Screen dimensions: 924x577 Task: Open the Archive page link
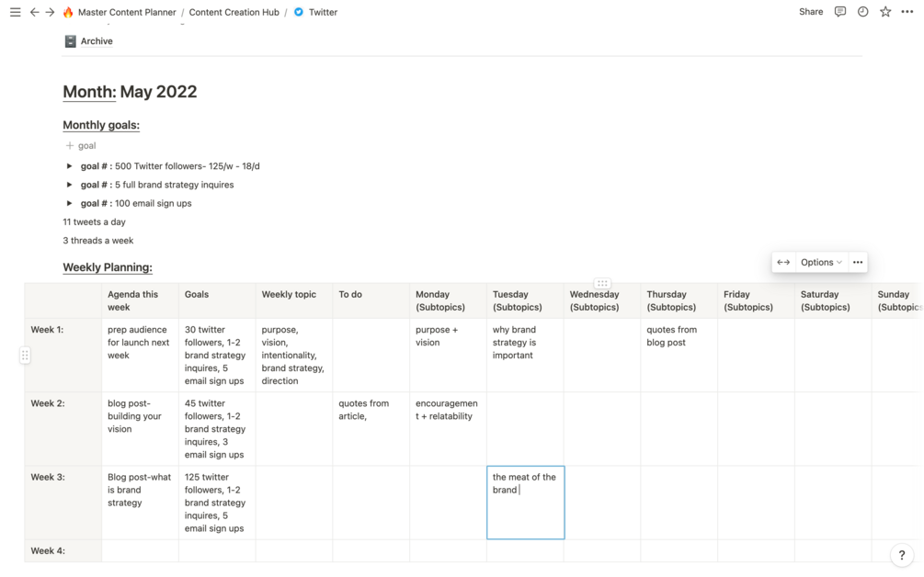(x=96, y=41)
